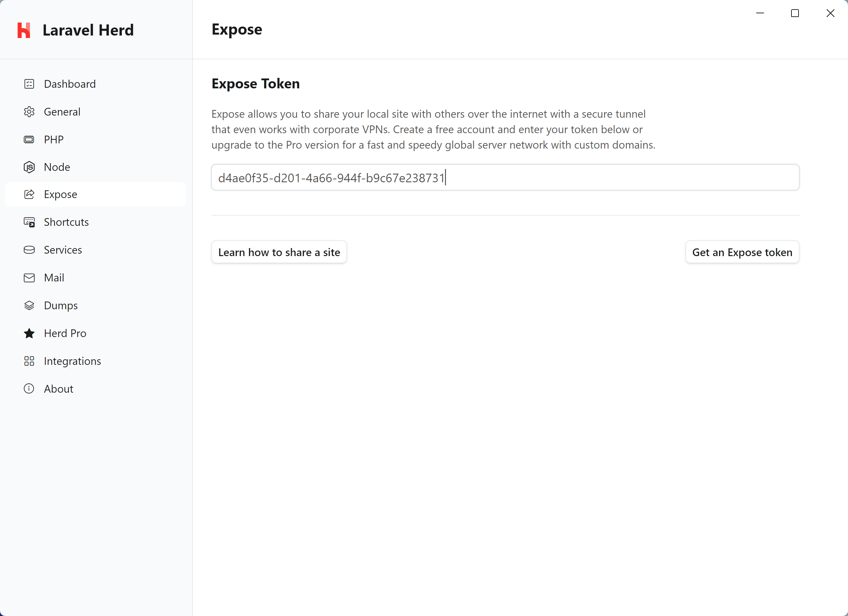Open the Dashboard menu entry

(70, 84)
